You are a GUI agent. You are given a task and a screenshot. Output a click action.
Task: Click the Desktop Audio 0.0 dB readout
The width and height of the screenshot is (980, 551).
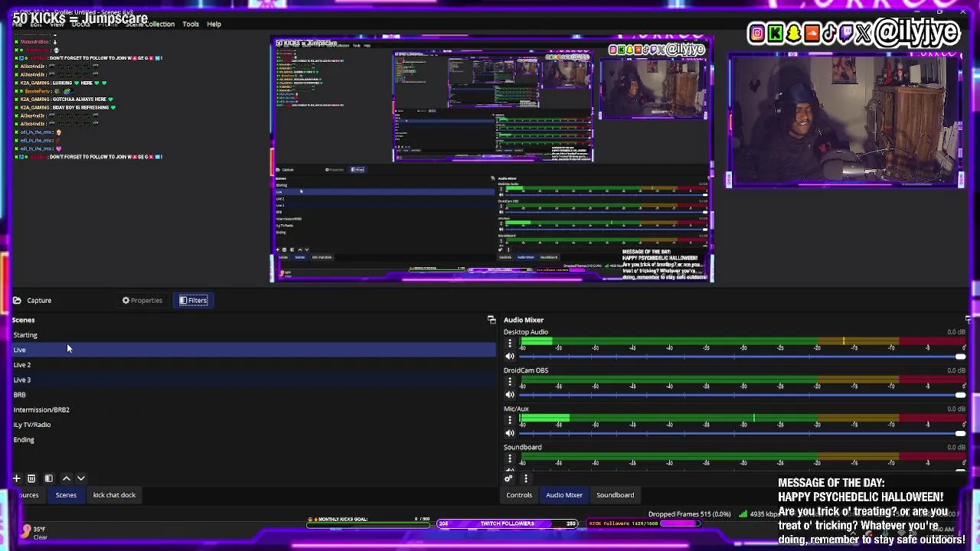[x=956, y=332]
